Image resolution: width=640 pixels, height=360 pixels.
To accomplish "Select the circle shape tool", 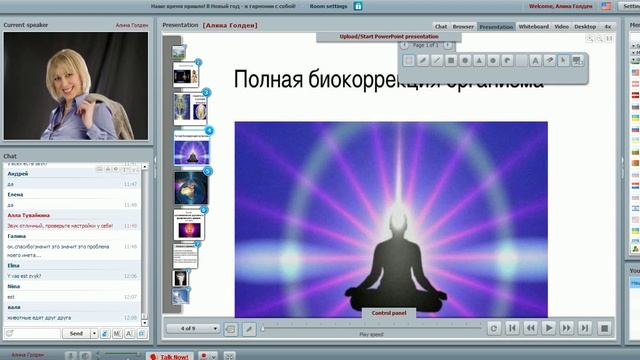I will (x=465, y=61).
